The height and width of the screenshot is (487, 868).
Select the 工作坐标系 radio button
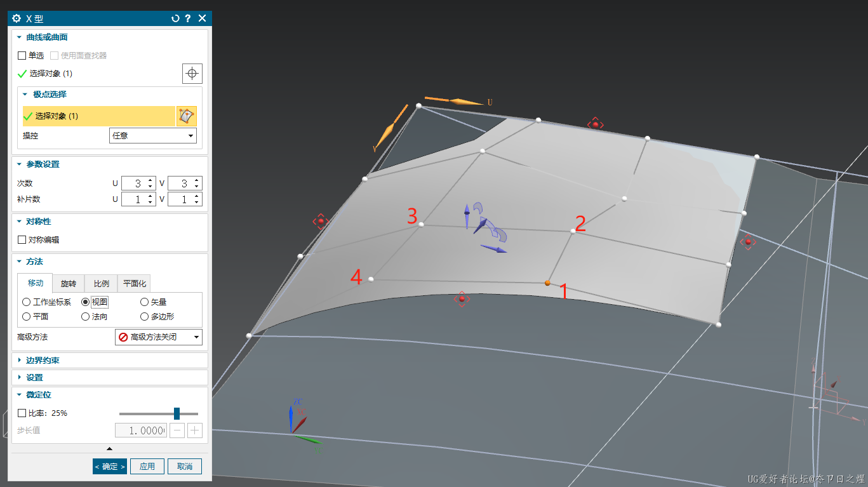coord(26,302)
